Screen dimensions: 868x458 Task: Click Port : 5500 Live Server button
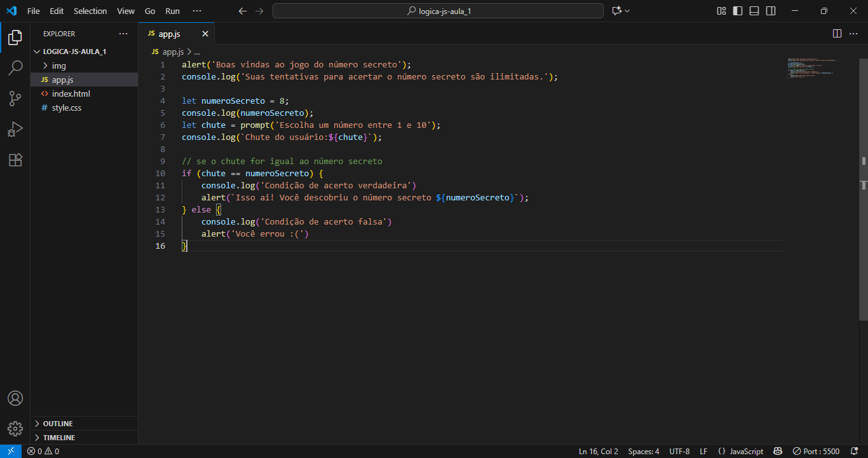(816, 452)
